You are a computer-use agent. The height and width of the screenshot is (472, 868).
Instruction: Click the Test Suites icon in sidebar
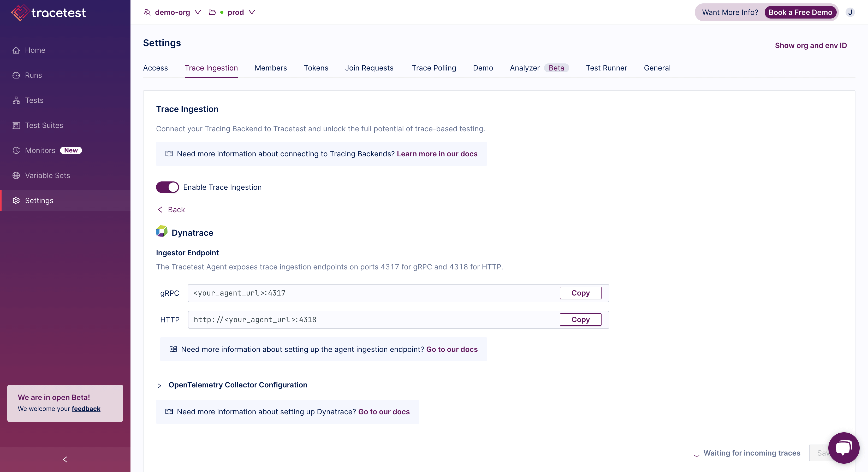16,125
